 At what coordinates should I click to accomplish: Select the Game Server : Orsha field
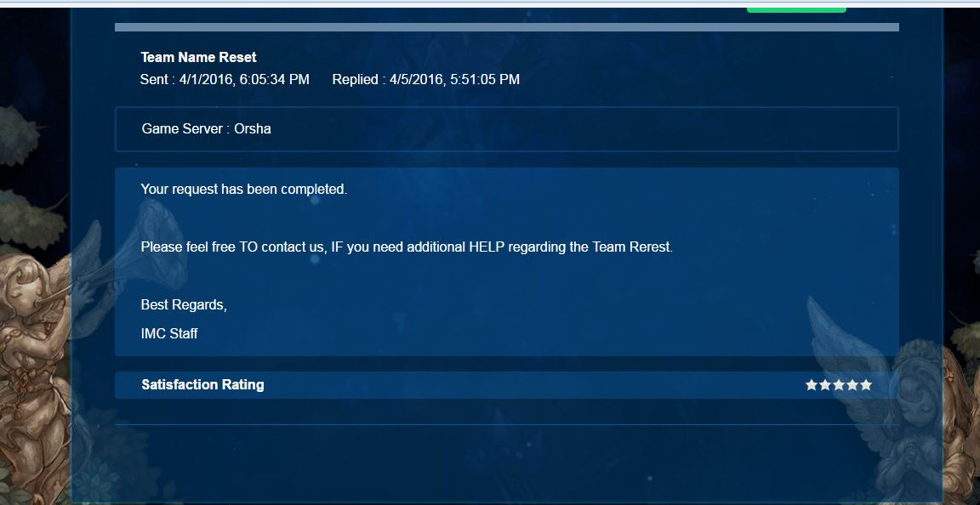click(x=207, y=129)
